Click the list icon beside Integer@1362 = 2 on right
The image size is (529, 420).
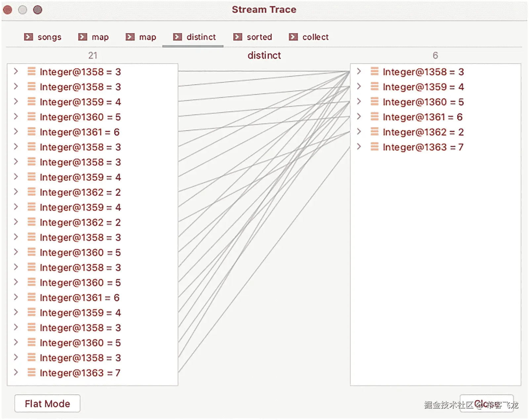pyautogui.click(x=374, y=132)
